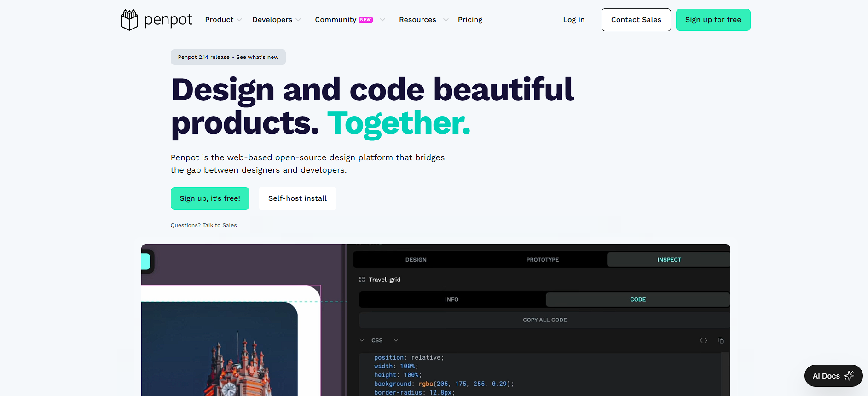The width and height of the screenshot is (868, 396).
Task: Click the Self-host install button
Action: 297,198
